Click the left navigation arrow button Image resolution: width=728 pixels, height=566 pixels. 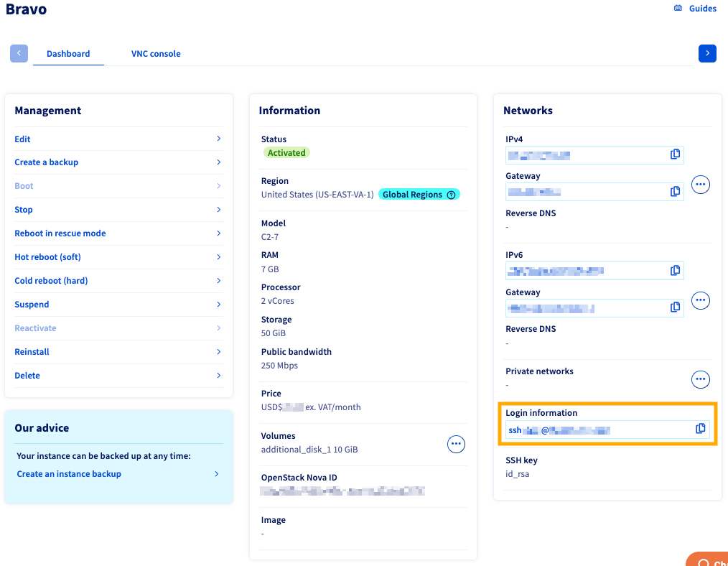[19, 53]
